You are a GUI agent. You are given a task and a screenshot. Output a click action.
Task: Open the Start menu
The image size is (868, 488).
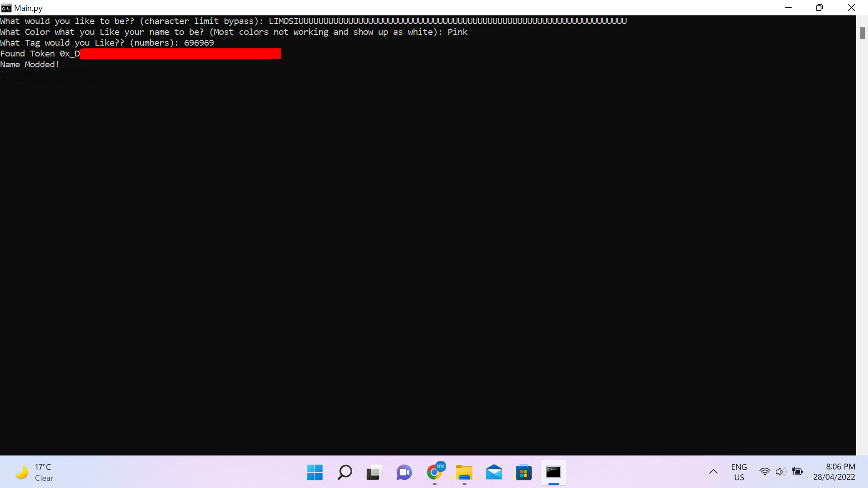click(315, 472)
